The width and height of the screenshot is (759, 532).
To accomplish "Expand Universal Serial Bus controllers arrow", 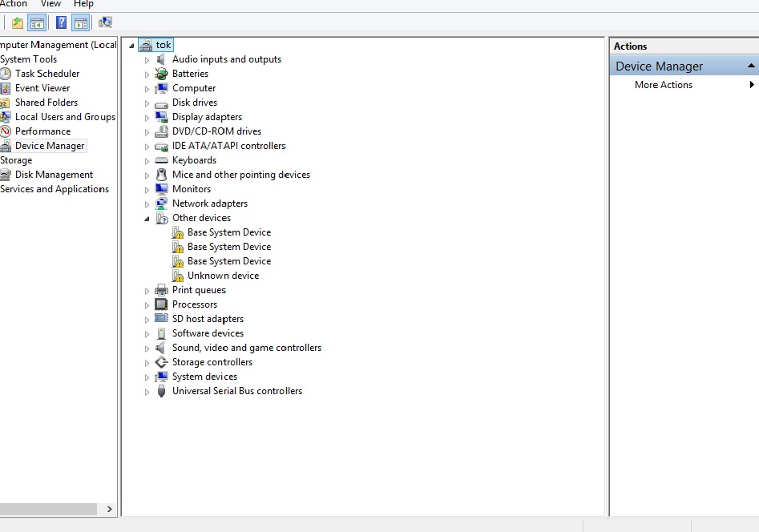I will tap(147, 392).
